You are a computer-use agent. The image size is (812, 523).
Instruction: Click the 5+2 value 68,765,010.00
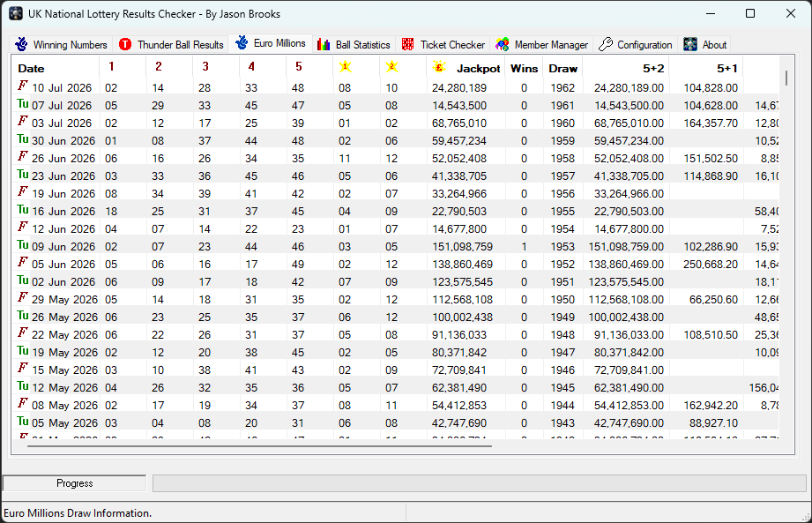tap(629, 123)
